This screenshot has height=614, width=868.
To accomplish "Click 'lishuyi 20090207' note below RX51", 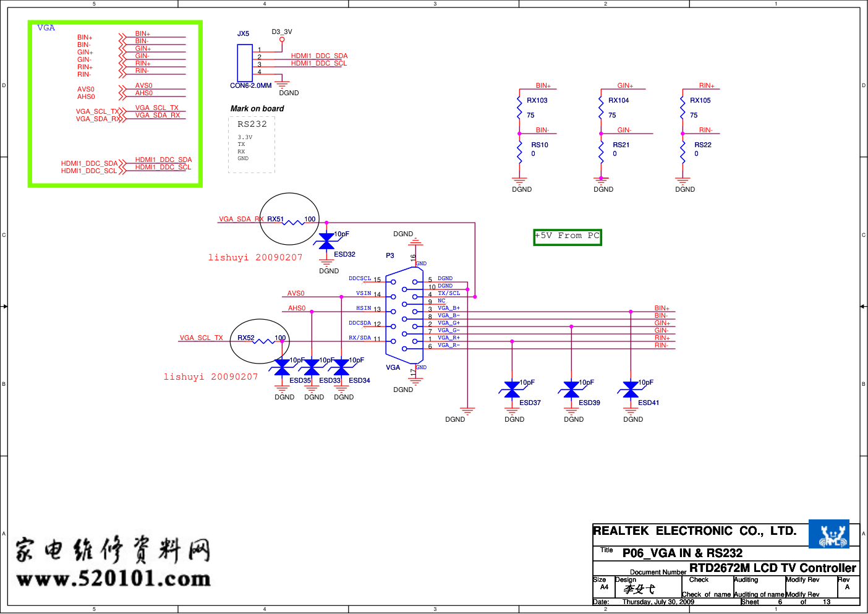I will coord(255,257).
